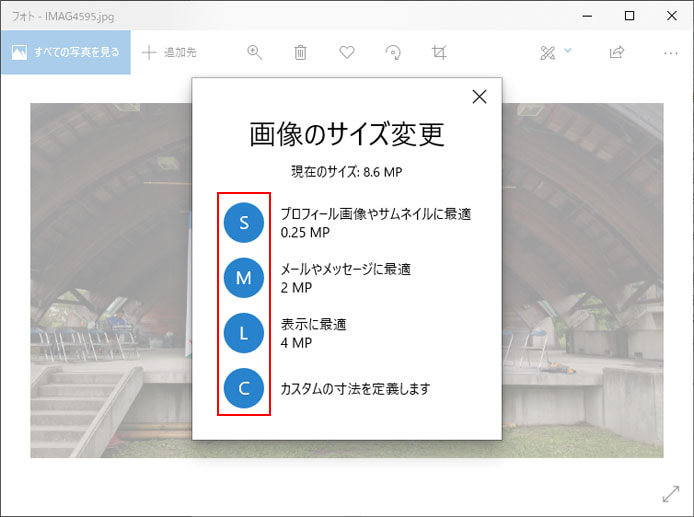The height and width of the screenshot is (517, 694).
Task: Click the heart favorite icon
Action: point(347,52)
